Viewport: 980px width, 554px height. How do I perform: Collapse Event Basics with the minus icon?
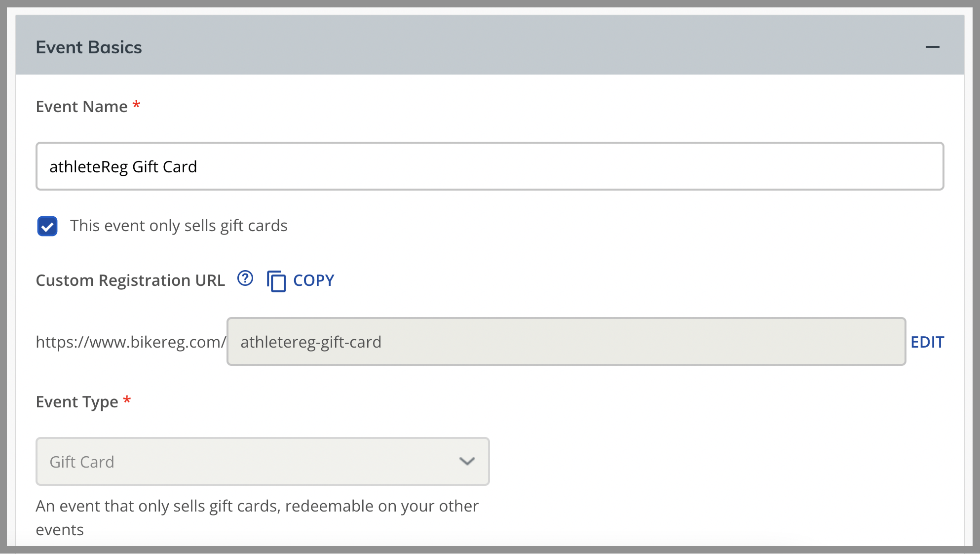932,47
